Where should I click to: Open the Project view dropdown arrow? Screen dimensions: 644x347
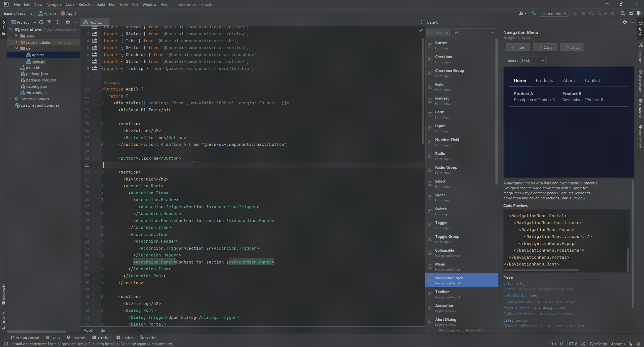(x=35, y=22)
